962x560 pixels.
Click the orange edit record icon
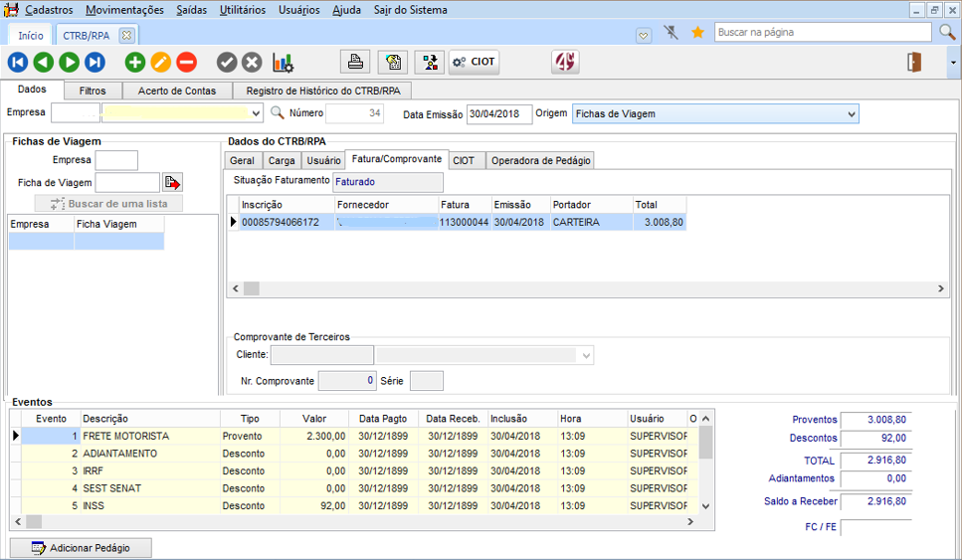pyautogui.click(x=161, y=63)
